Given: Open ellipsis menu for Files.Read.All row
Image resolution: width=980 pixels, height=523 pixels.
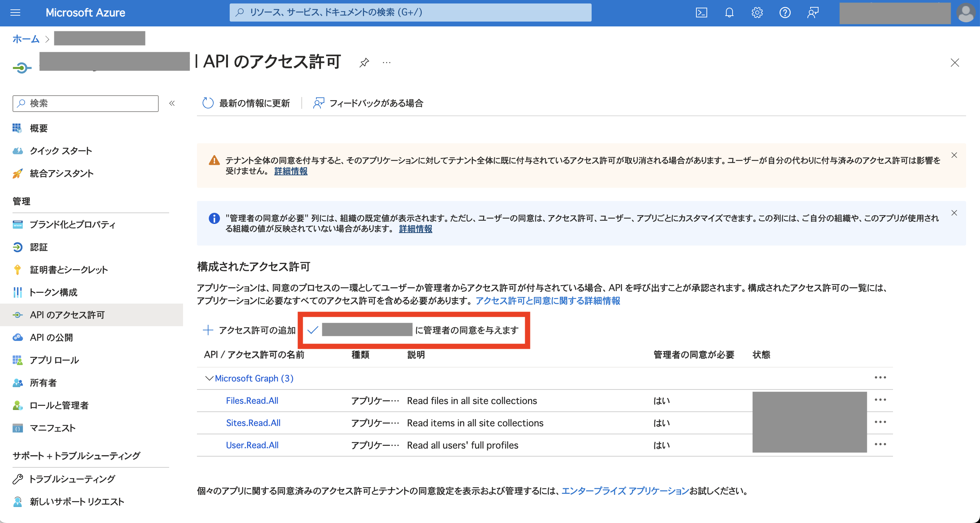Looking at the screenshot, I should click(x=880, y=400).
